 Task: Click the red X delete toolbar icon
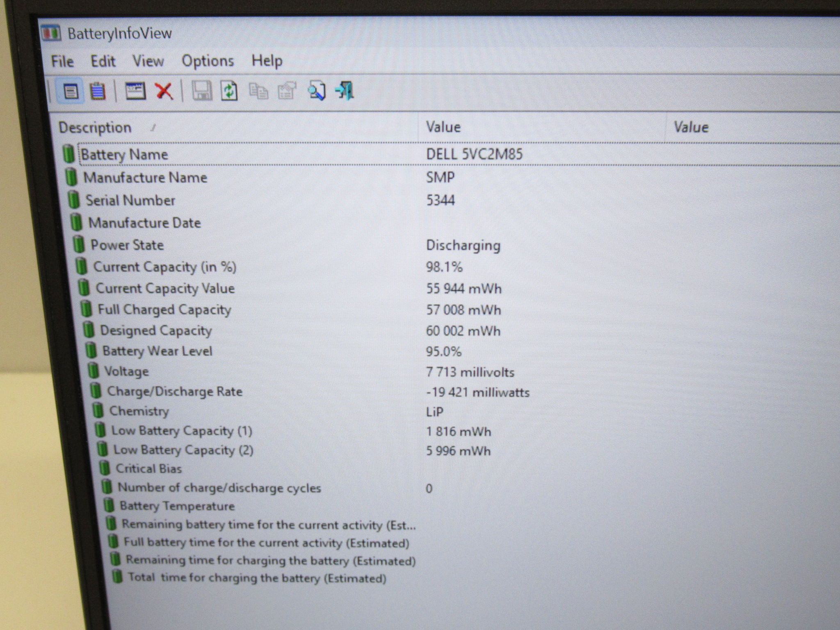pyautogui.click(x=164, y=91)
